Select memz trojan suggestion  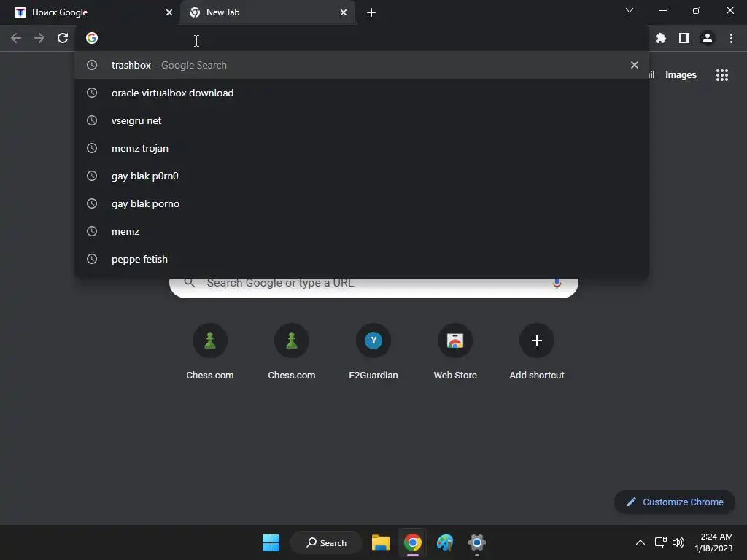click(362, 148)
